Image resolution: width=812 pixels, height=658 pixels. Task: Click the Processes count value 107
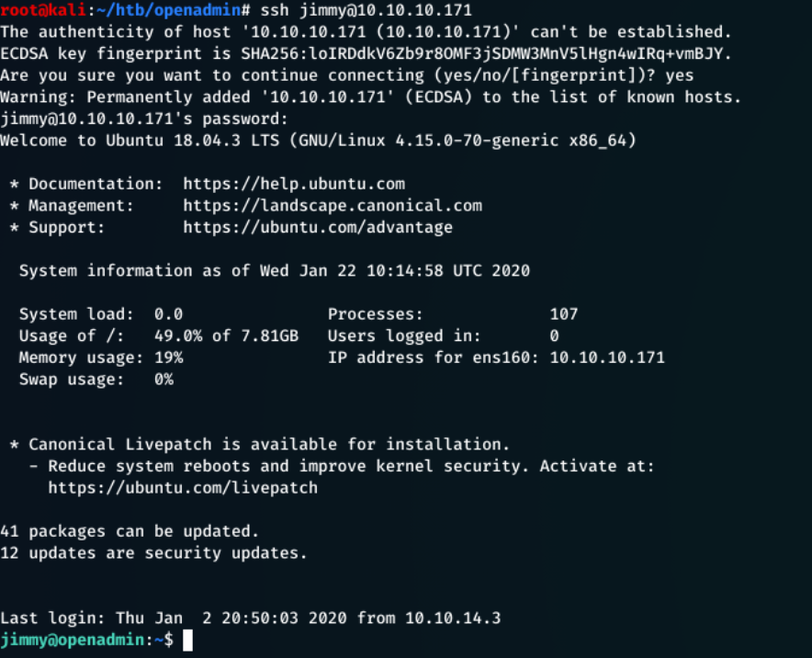[x=564, y=314]
